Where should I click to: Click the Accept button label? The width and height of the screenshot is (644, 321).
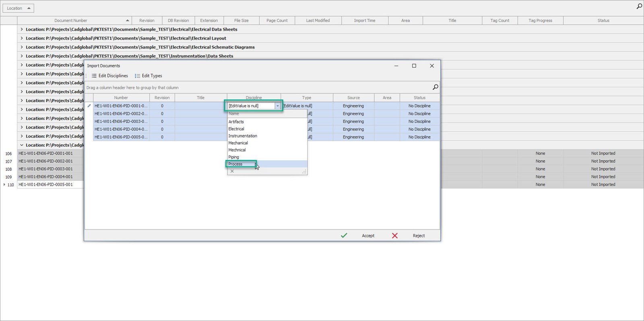[x=368, y=236]
